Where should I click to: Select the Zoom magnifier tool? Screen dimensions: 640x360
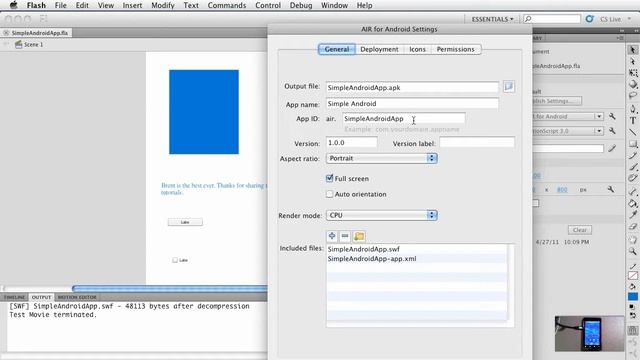tap(633, 251)
